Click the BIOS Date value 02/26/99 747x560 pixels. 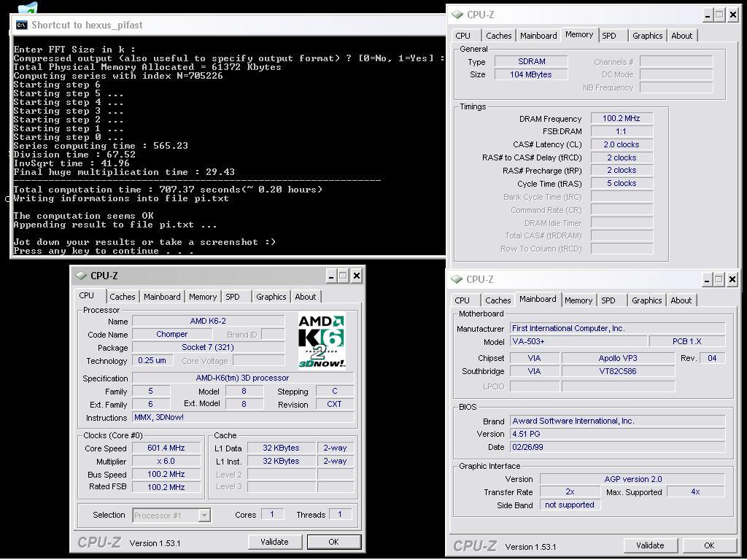[x=617, y=447]
